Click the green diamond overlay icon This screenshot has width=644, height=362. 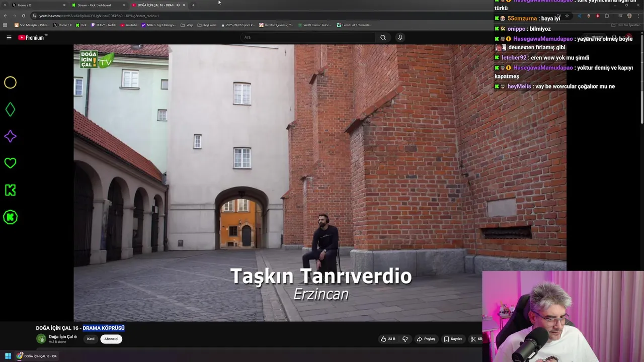pos(10,109)
